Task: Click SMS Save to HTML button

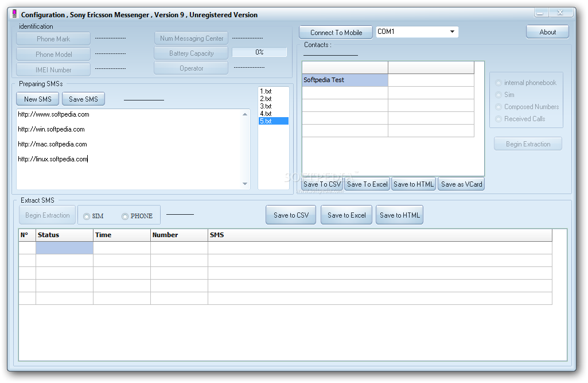Action: [399, 215]
